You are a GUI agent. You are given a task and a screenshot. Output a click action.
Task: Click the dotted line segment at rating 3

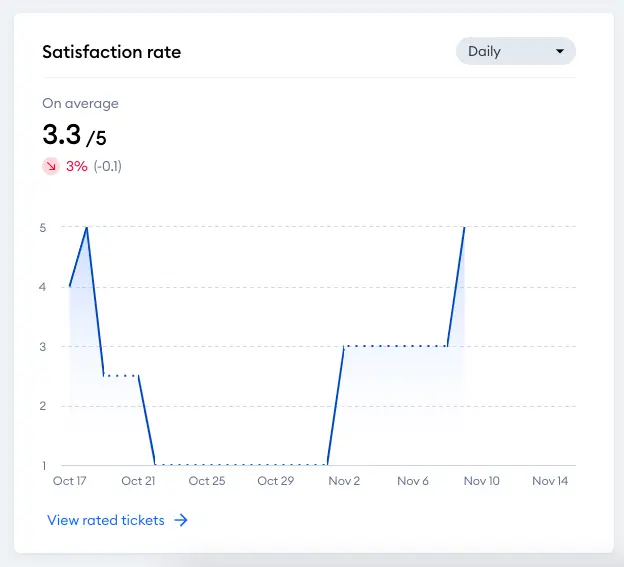pyautogui.click(x=396, y=346)
